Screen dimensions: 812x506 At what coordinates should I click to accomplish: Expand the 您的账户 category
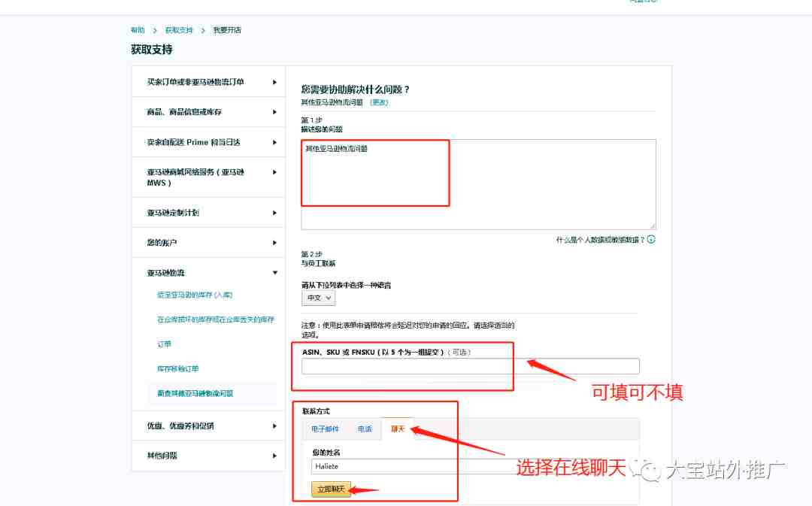coord(208,242)
